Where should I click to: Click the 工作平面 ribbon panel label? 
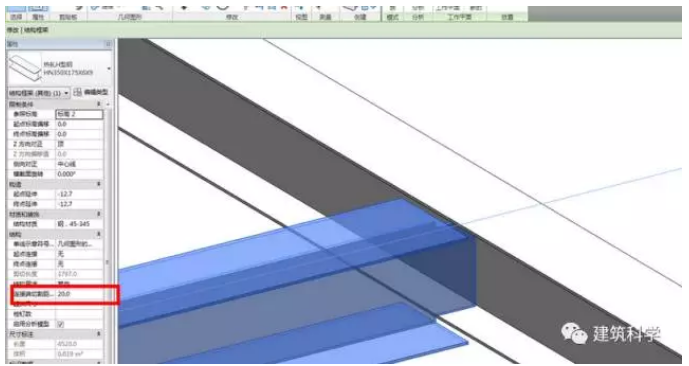460,17
